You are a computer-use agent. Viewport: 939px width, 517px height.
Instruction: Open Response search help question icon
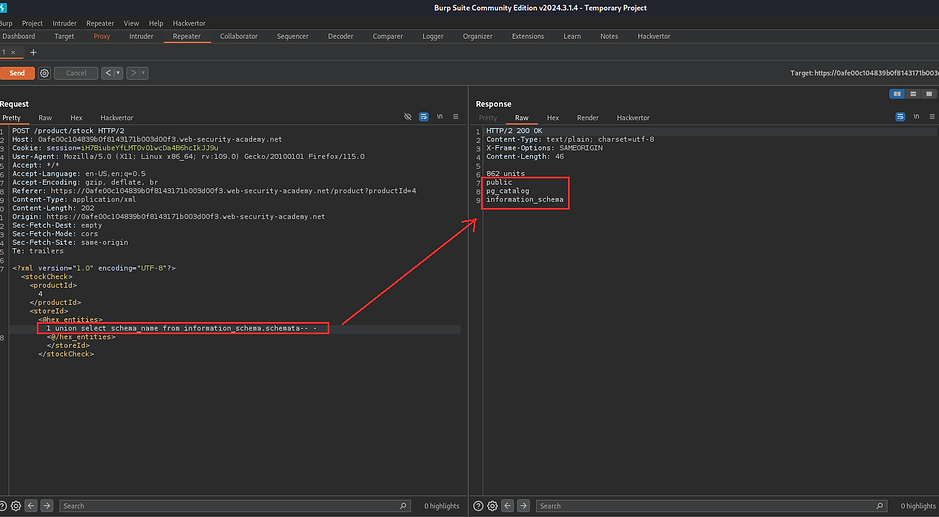tap(478, 506)
